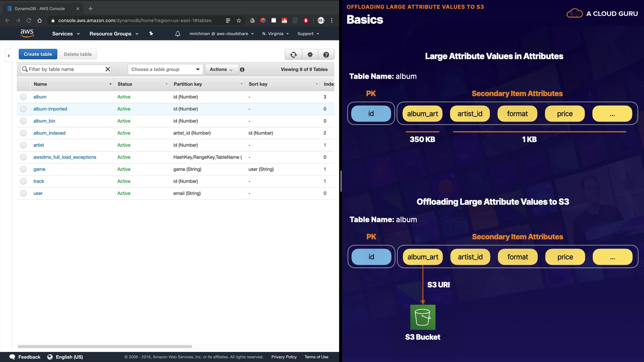
Task: Click the AWS notifications bell icon
Action: [x=178, y=34]
